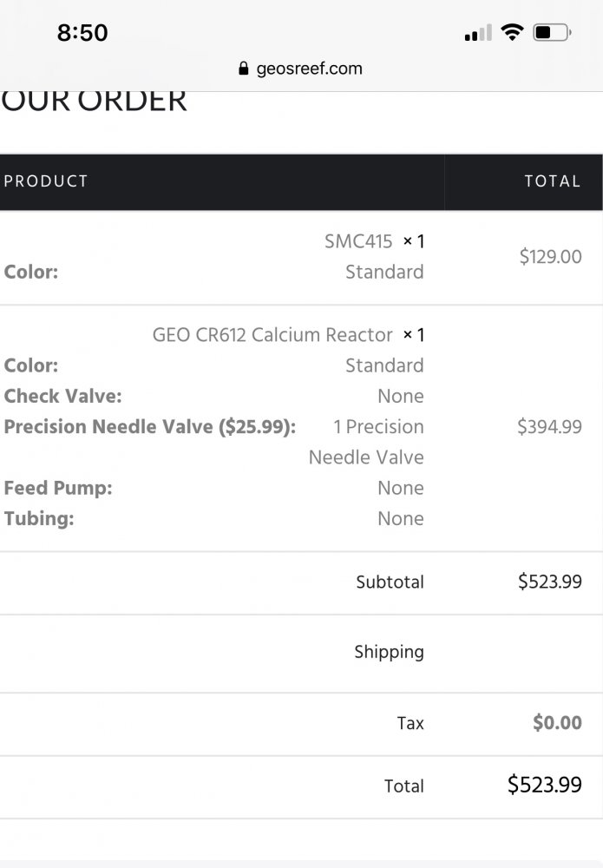The height and width of the screenshot is (868, 603).
Task: Tap the SMC415 product name
Action: [x=358, y=241]
